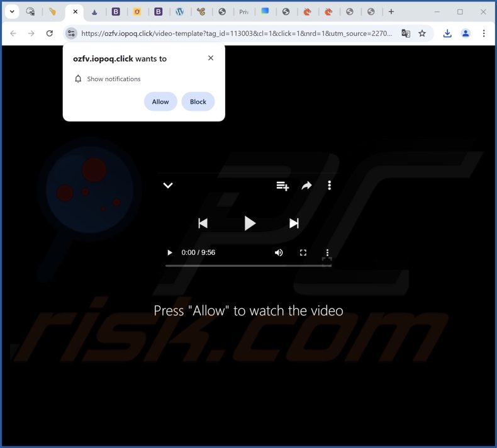Reload the current page
Screen dimensions: 497x448
click(x=50, y=33)
